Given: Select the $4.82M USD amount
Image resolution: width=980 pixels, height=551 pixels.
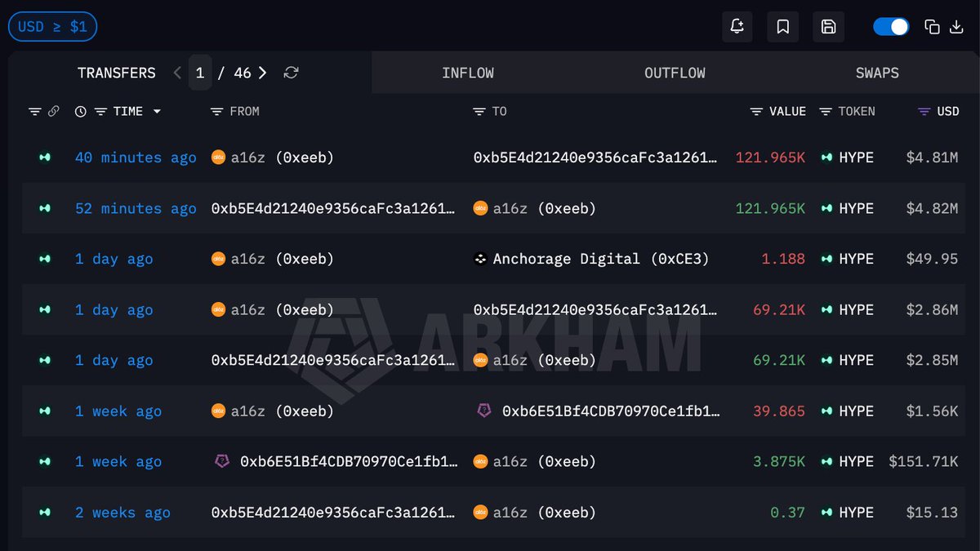Looking at the screenshot, I should 932,208.
